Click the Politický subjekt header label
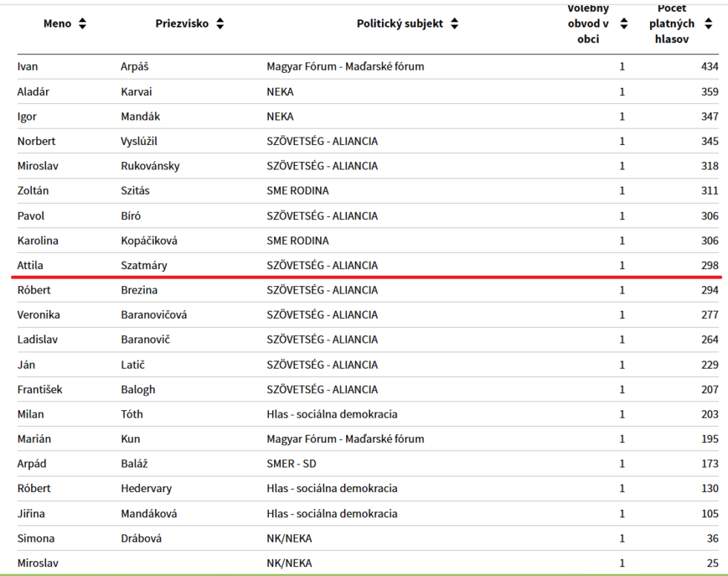Image resolution: width=728 pixels, height=576 pixels. click(x=400, y=24)
